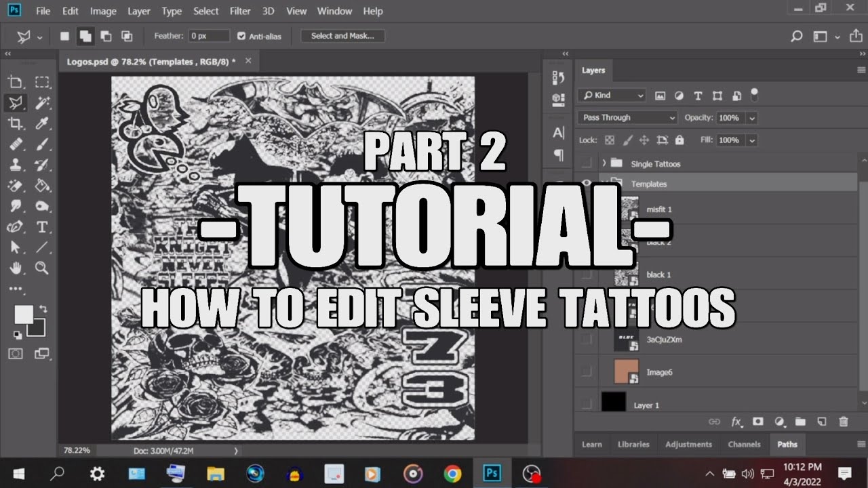
Task: Select the Zoom tool
Action: click(42, 268)
